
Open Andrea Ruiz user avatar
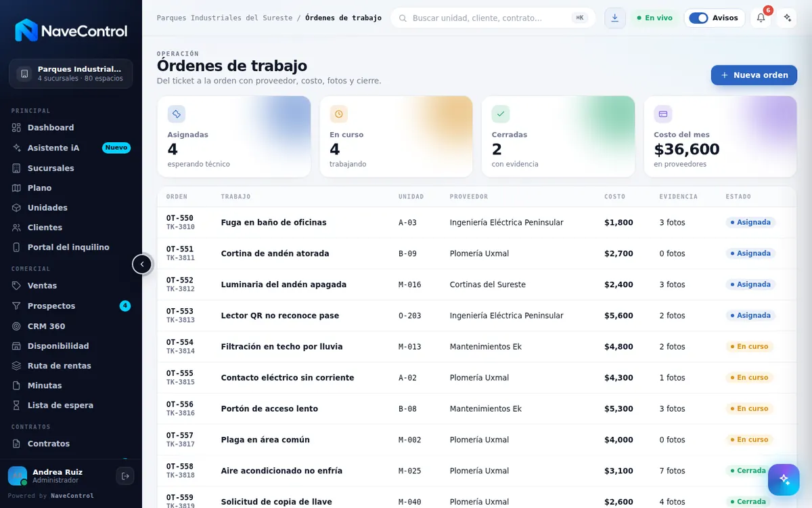18,476
